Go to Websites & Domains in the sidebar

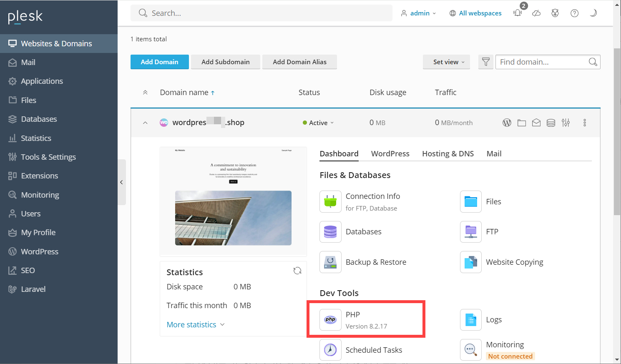point(59,43)
